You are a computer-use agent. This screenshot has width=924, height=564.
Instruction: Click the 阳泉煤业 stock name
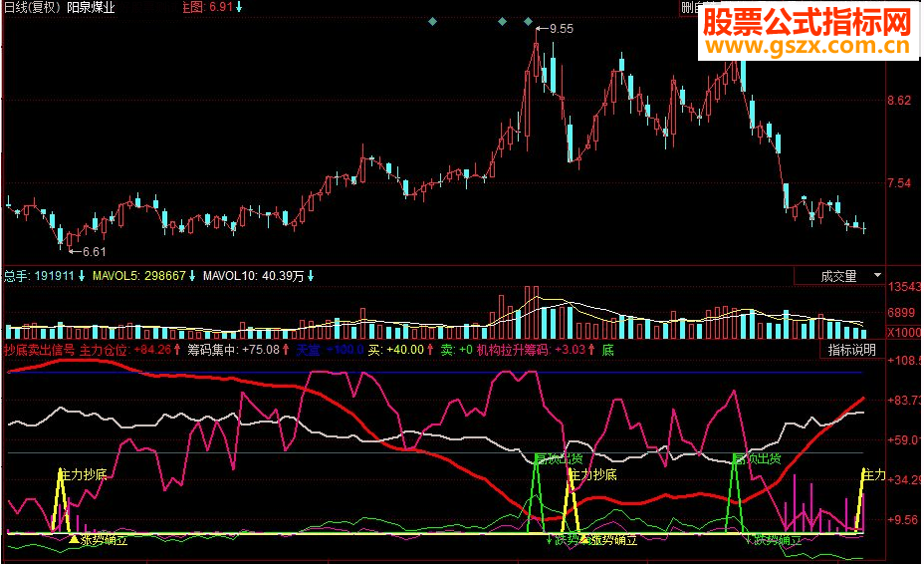[91, 7]
